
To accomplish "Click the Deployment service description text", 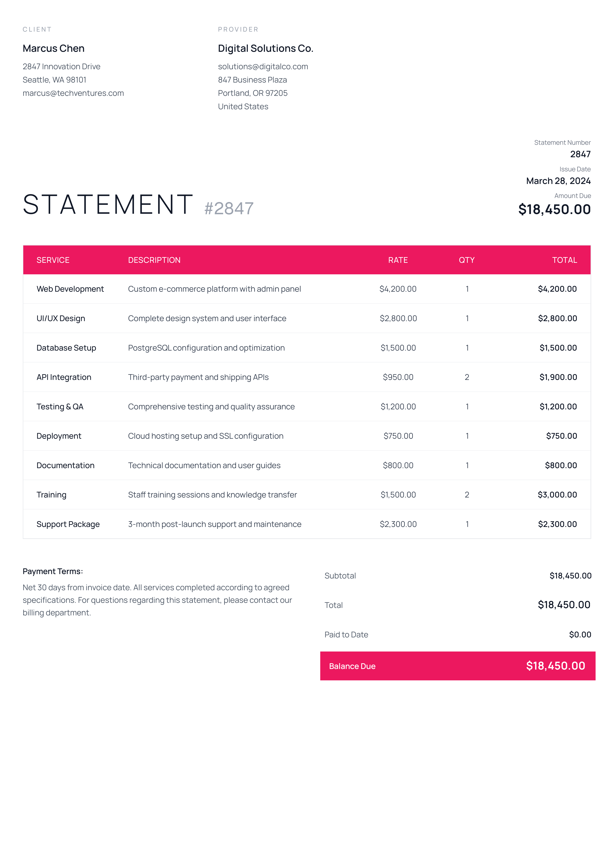I will (x=205, y=436).
